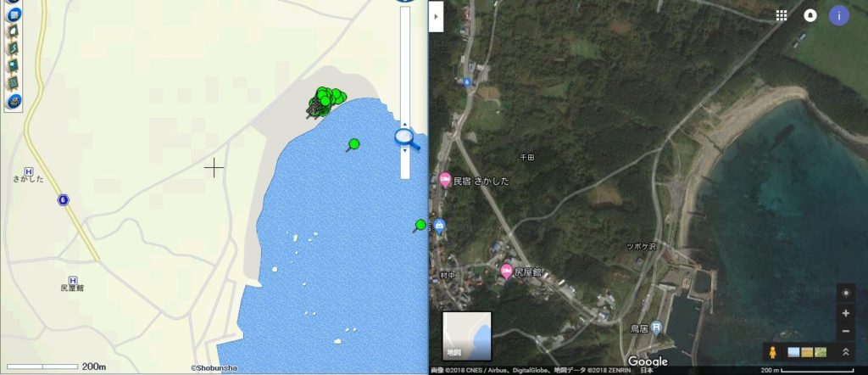Select the point marker tool
This screenshot has height=375, width=868.
click(x=14, y=65)
